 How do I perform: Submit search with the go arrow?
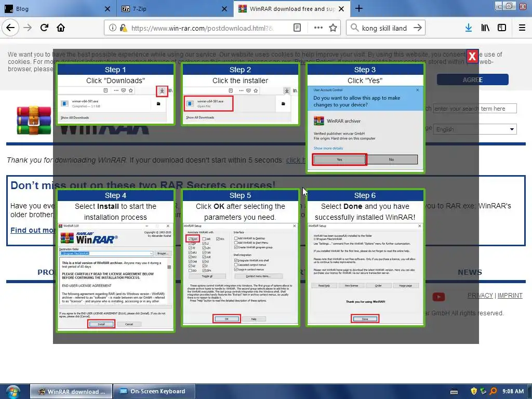(x=418, y=28)
